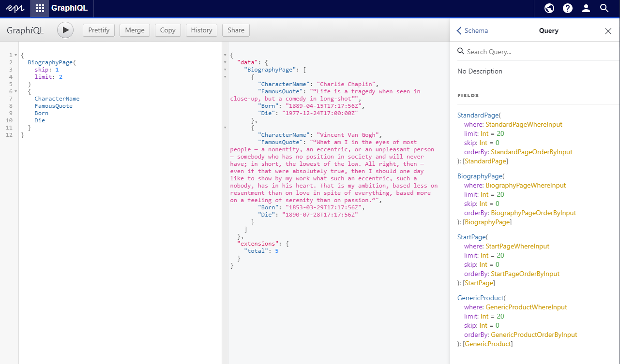Click FamousQuote in the query editor

54,106
